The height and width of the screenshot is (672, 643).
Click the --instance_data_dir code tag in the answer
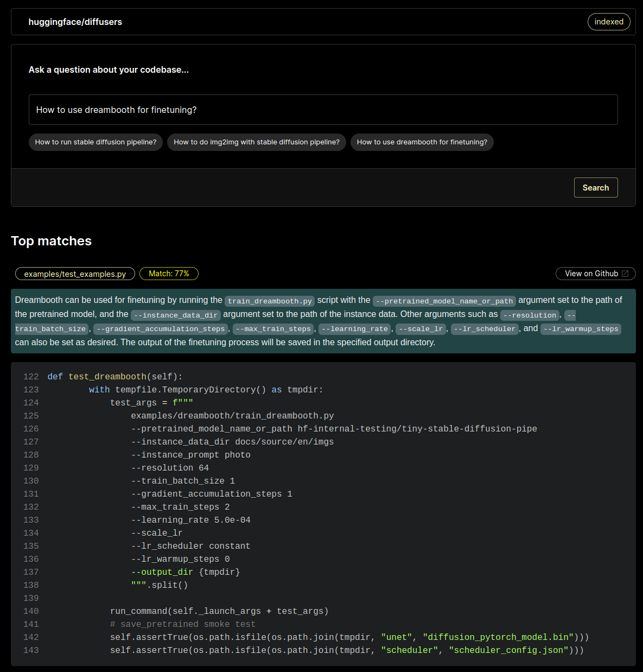coord(175,315)
